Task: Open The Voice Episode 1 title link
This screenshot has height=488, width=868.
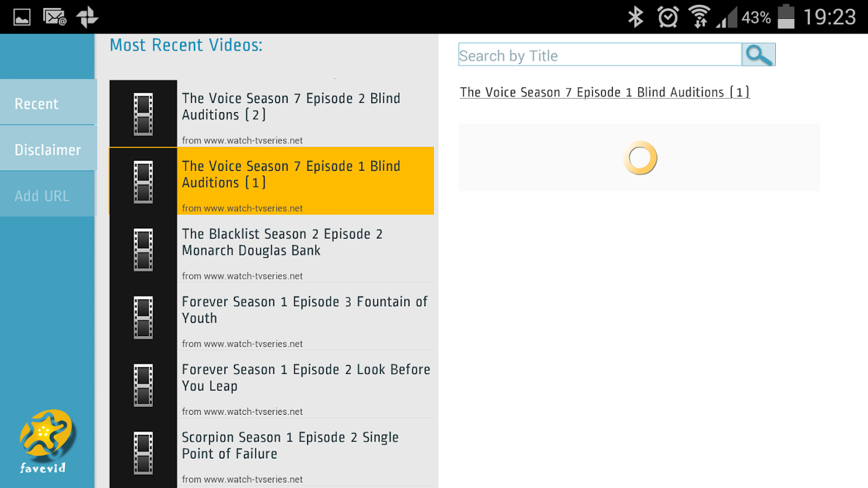Action: tap(604, 92)
